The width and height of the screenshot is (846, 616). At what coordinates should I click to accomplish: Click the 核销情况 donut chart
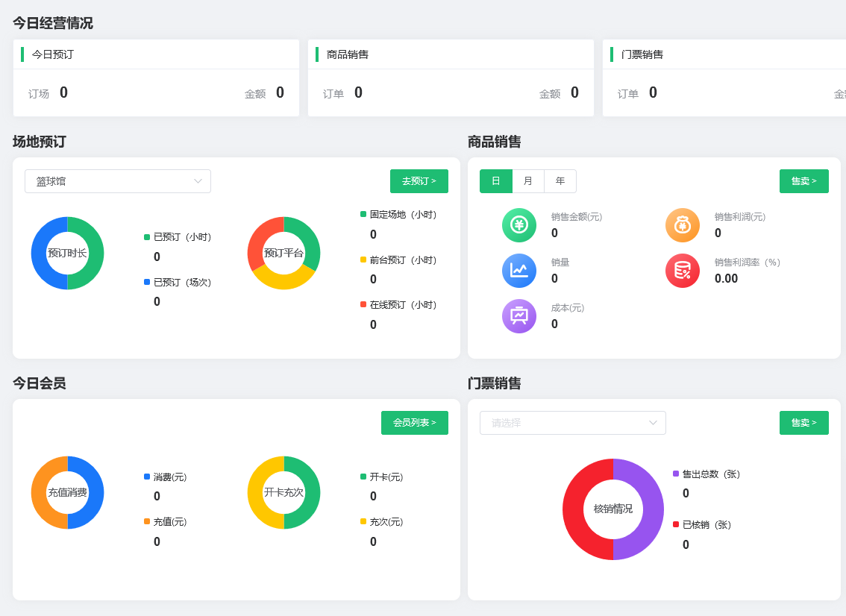click(613, 509)
